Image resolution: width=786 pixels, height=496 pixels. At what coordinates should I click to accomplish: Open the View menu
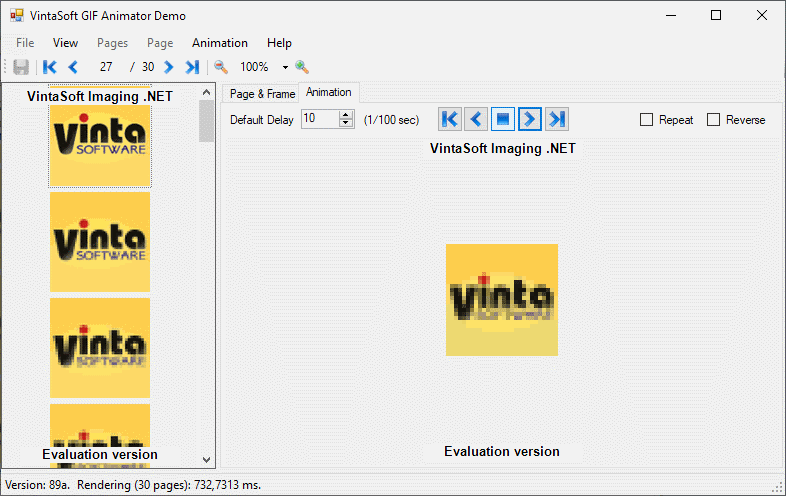pyautogui.click(x=65, y=43)
